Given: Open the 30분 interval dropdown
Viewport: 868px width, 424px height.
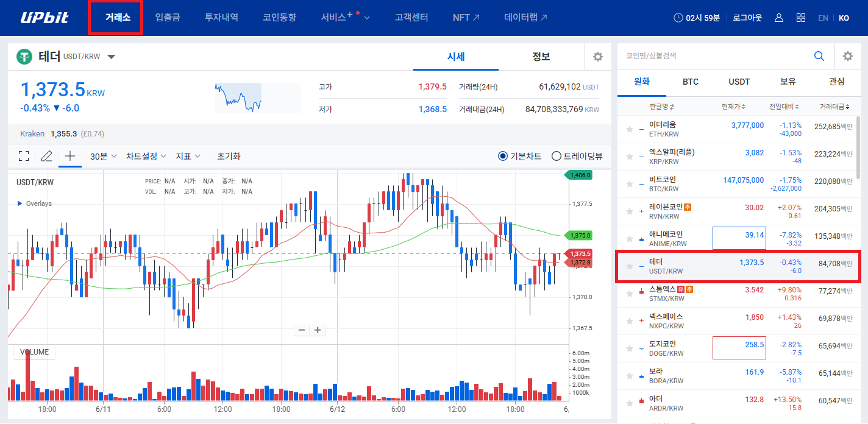Looking at the screenshot, I should coord(104,156).
